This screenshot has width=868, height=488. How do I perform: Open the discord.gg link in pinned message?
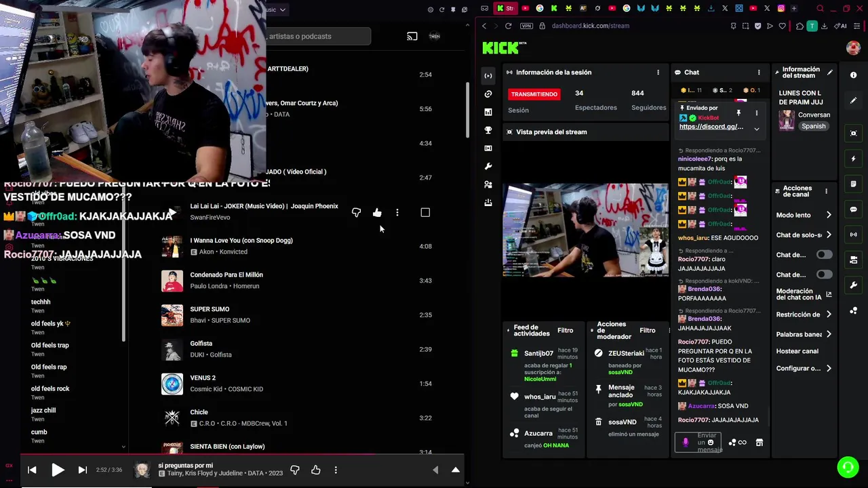click(x=711, y=127)
